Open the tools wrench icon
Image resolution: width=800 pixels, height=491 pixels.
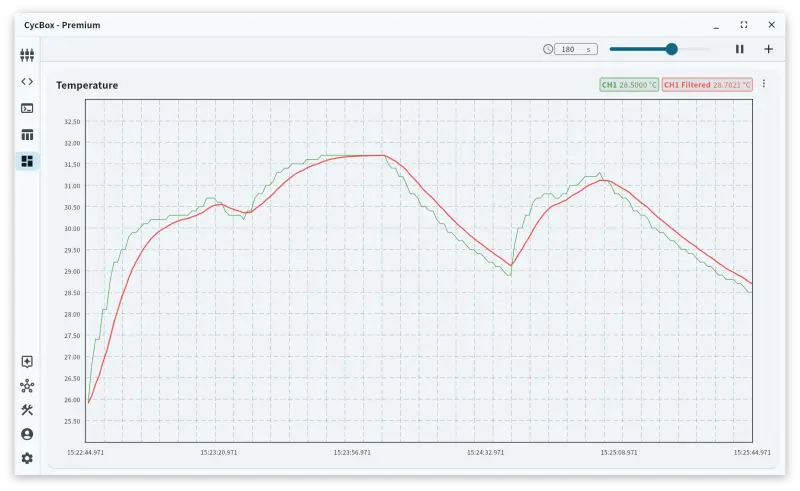click(x=27, y=410)
